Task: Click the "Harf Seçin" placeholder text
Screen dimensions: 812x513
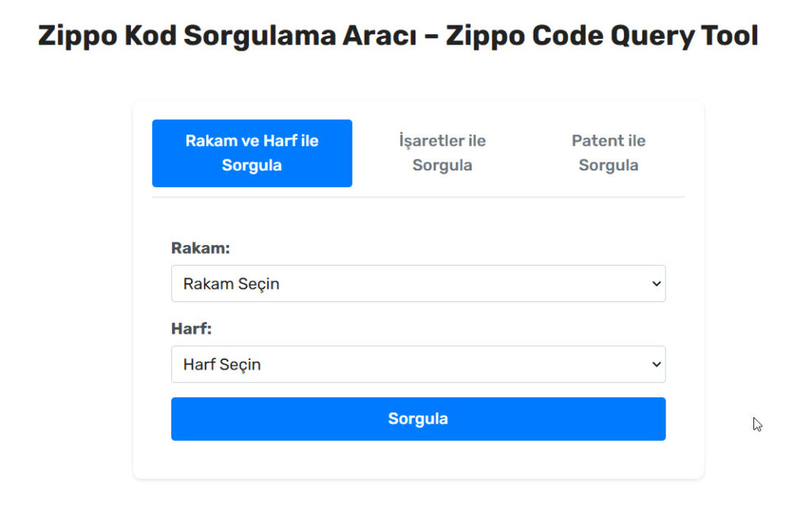Action: tap(222, 365)
